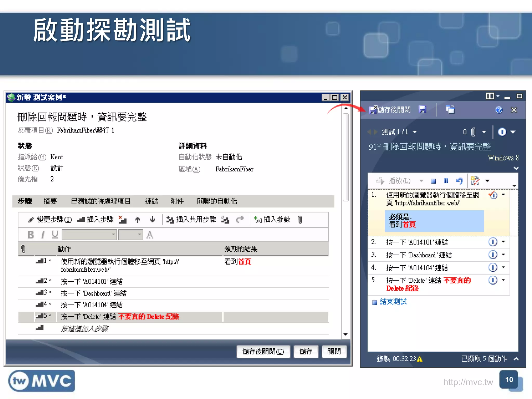The height and width of the screenshot is (399, 532).
Task: Click 按這裡加入步驟 to add new step
Action: pyautogui.click(x=85, y=329)
